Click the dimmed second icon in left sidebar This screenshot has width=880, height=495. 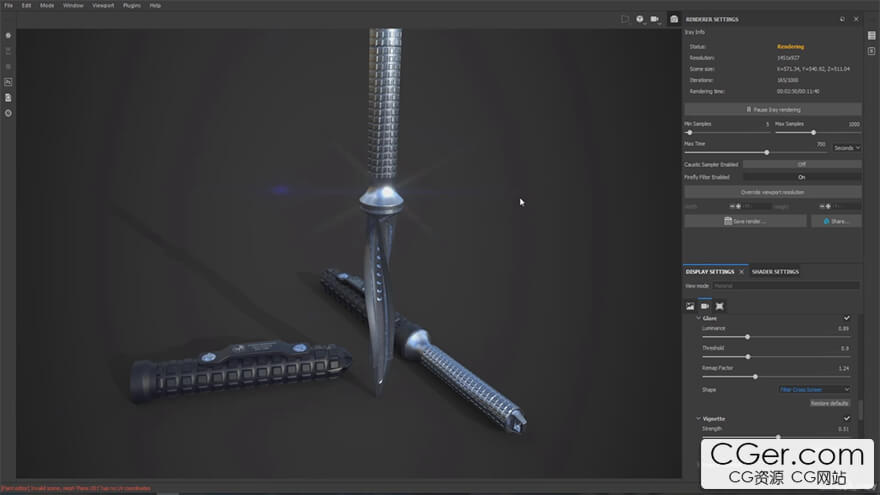(8, 51)
